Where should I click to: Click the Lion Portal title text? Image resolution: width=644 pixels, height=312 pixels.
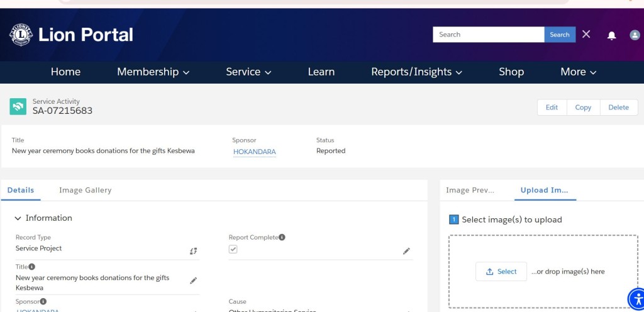tap(86, 35)
